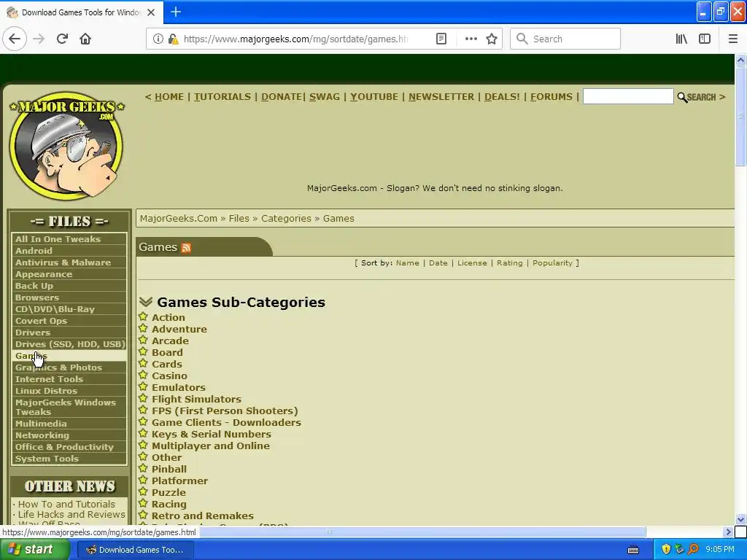Open the Adventure sub-category

[179, 329]
